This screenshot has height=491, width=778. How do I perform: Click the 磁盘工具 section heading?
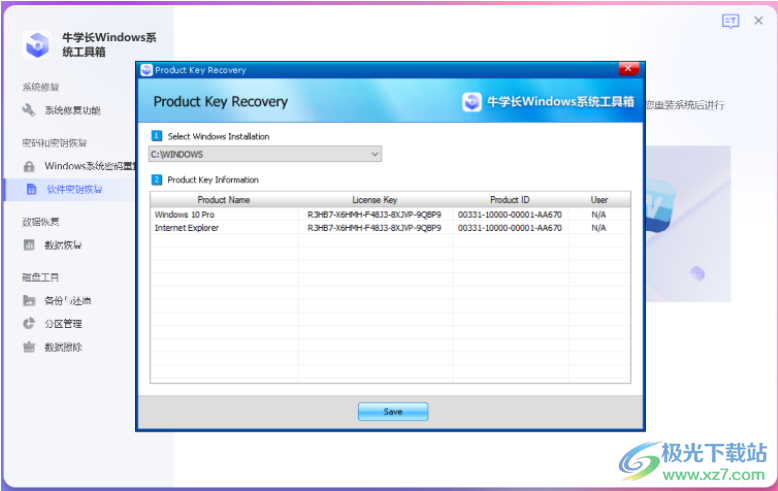(41, 277)
